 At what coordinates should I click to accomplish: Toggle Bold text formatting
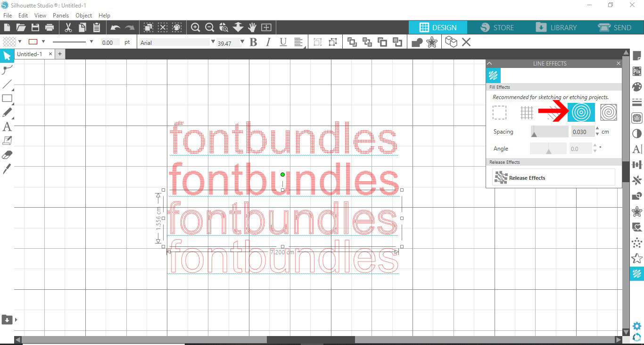pyautogui.click(x=253, y=42)
